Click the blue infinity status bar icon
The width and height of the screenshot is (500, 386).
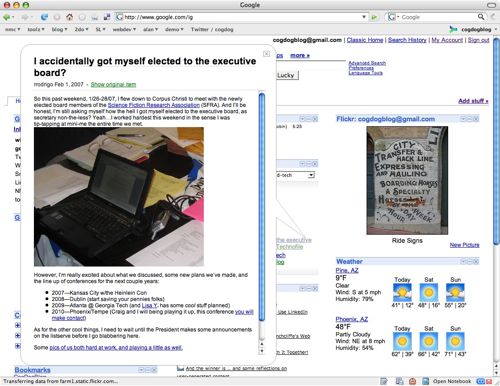481,381
